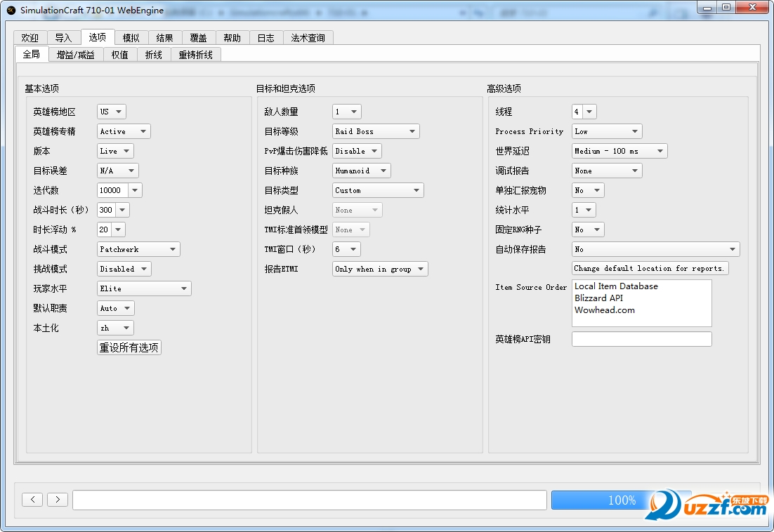Click the back navigation arrow
The height and width of the screenshot is (532, 774).
click(32, 499)
